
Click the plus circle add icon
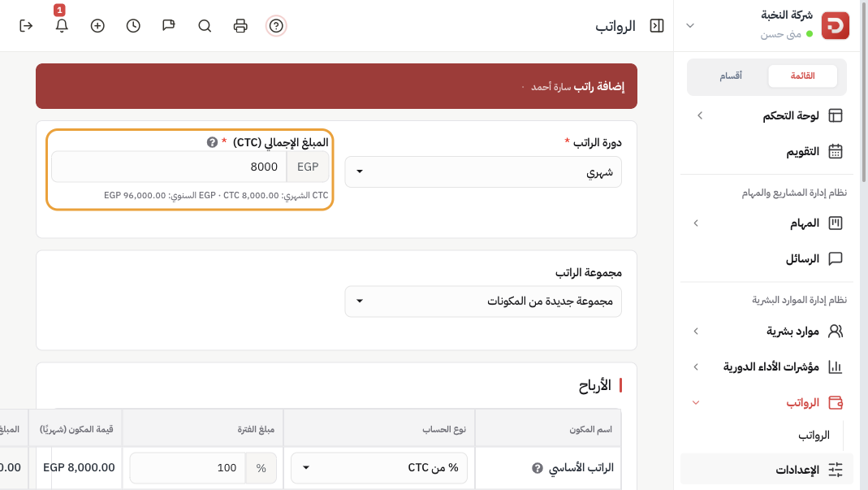(97, 25)
